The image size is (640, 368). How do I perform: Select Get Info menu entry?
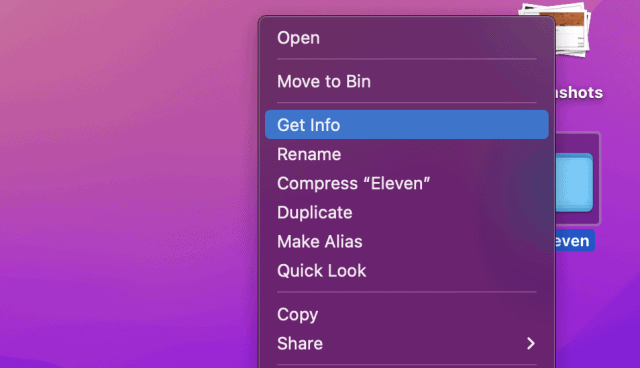tap(407, 124)
